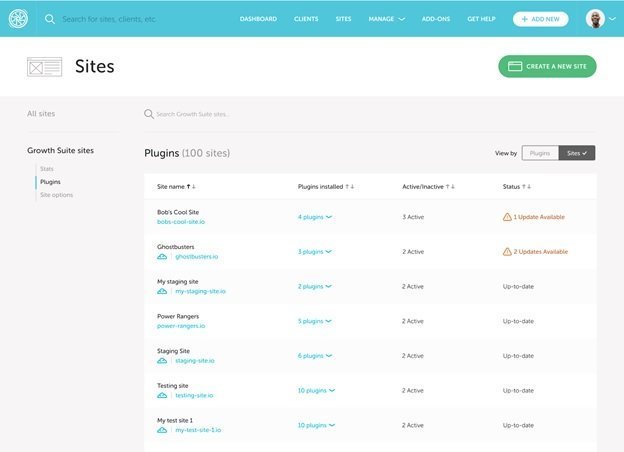This screenshot has height=452, width=624.
Task: Open the ghostbusters.io link
Action: (197, 257)
